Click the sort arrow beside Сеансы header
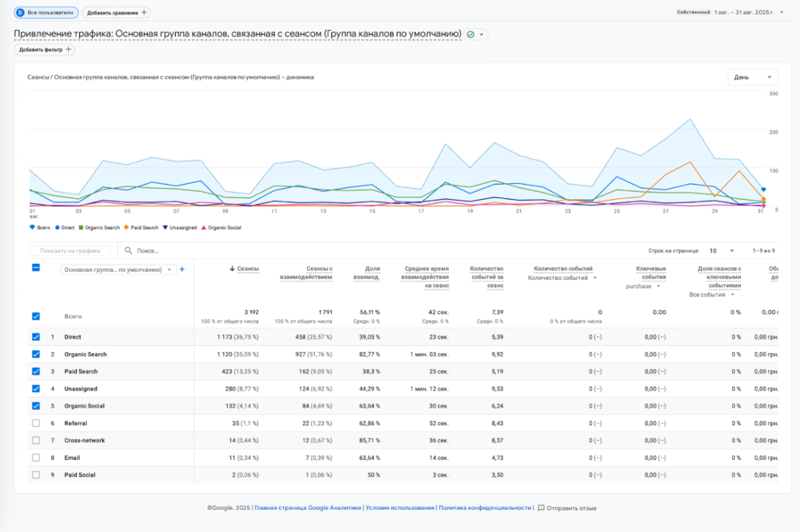The image size is (800, 532). pyautogui.click(x=232, y=269)
